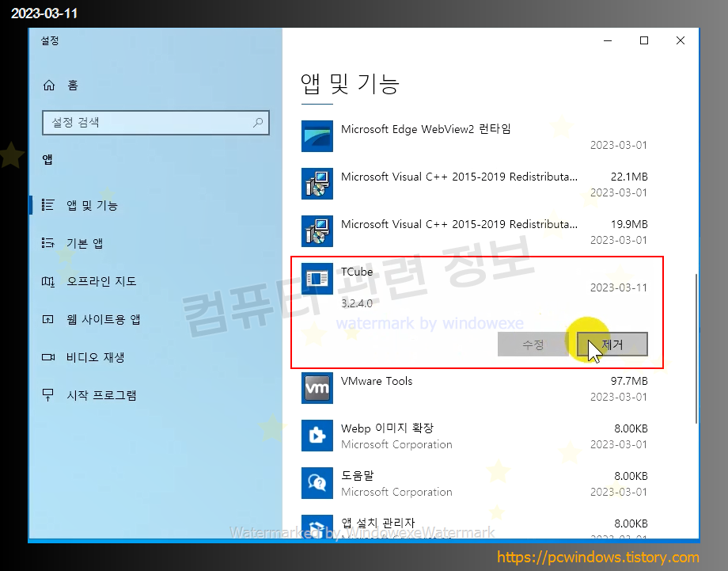
Task: Click 22.1MB Visual C++ installer icon
Action: (317, 184)
